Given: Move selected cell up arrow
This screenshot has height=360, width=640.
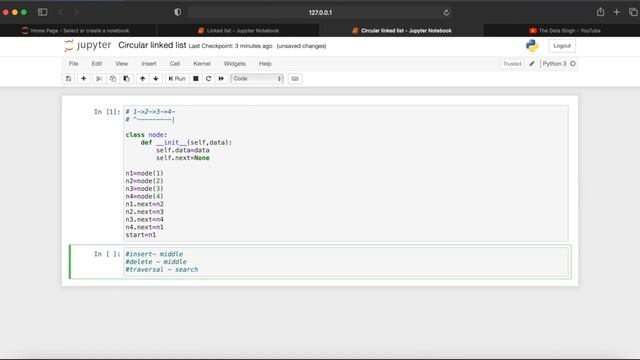Looking at the screenshot, I should click(142, 78).
